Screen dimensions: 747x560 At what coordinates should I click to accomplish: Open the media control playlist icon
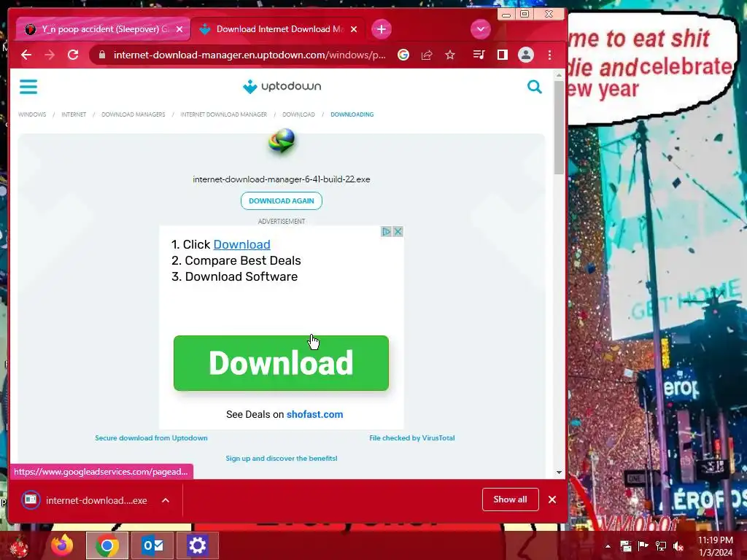pyautogui.click(x=479, y=55)
